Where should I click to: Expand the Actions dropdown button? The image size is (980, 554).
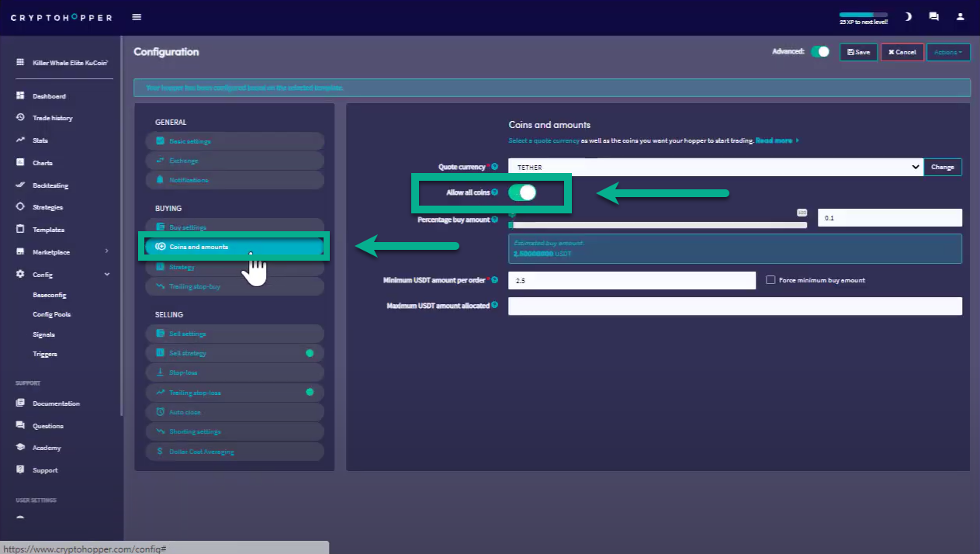(x=947, y=52)
